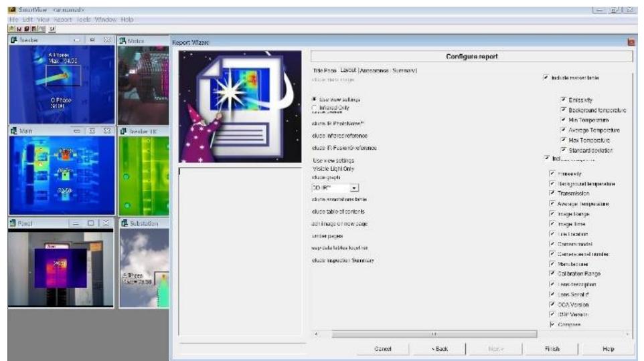Uncheck the Min Temperature checkbox
This screenshot has height=361, width=644.
564,120
